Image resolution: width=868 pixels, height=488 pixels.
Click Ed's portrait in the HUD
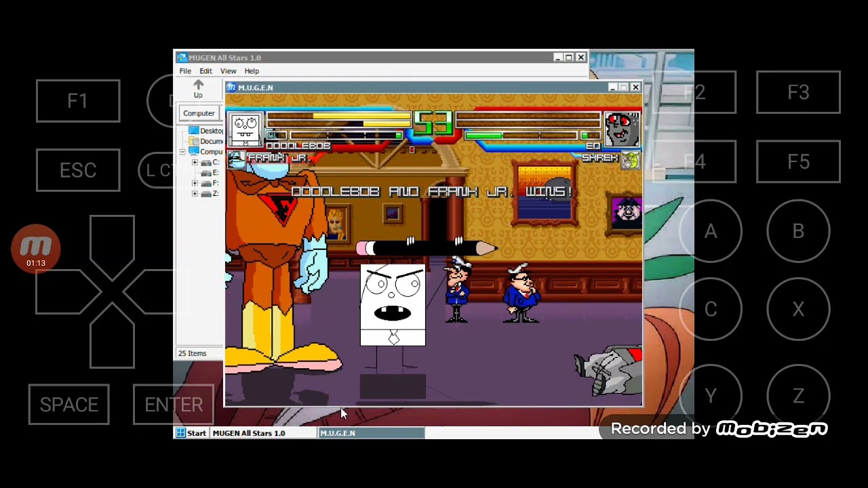pos(622,129)
